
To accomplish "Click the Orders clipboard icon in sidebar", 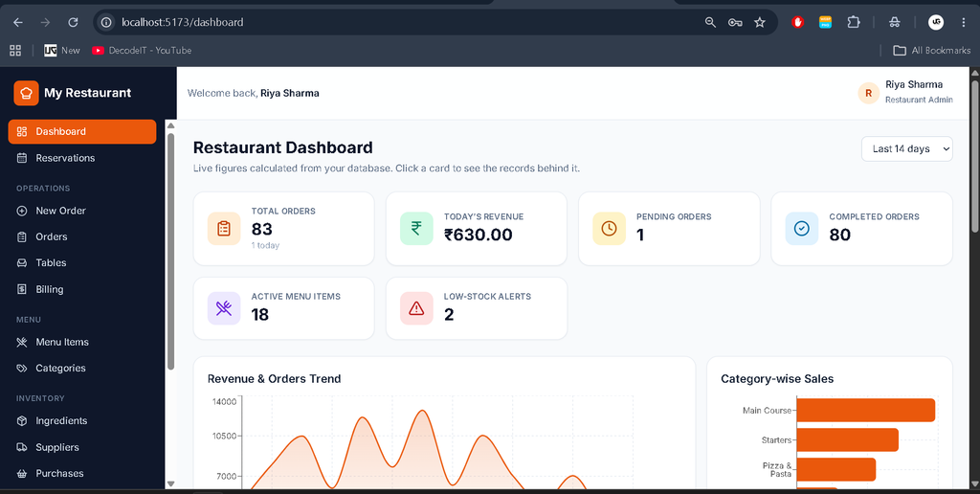I will (22, 237).
